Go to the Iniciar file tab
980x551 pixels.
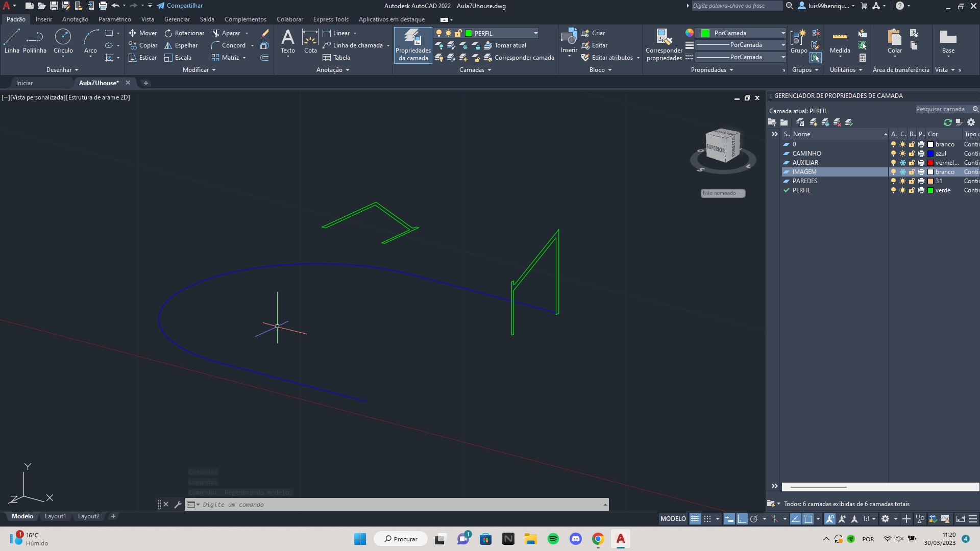point(24,83)
